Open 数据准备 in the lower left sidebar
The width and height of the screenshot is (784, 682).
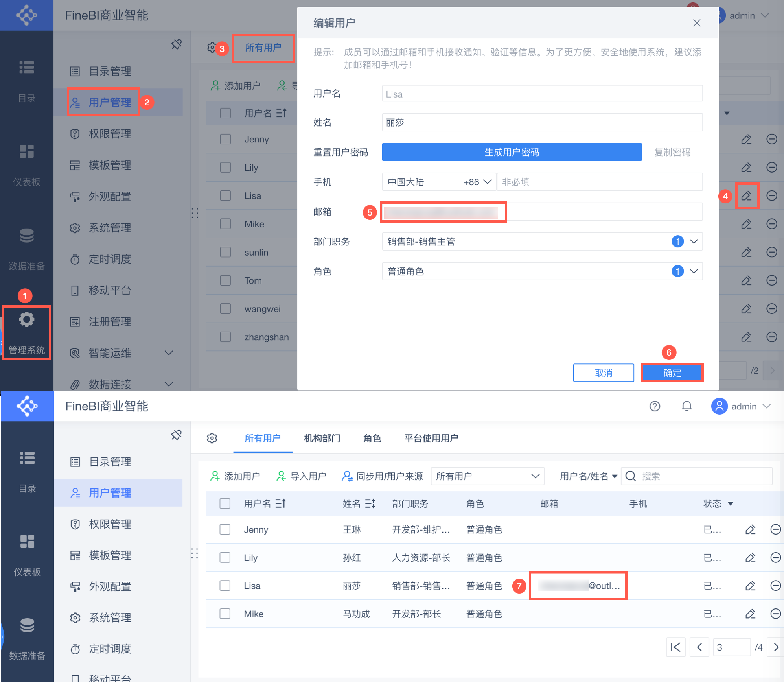27,637
